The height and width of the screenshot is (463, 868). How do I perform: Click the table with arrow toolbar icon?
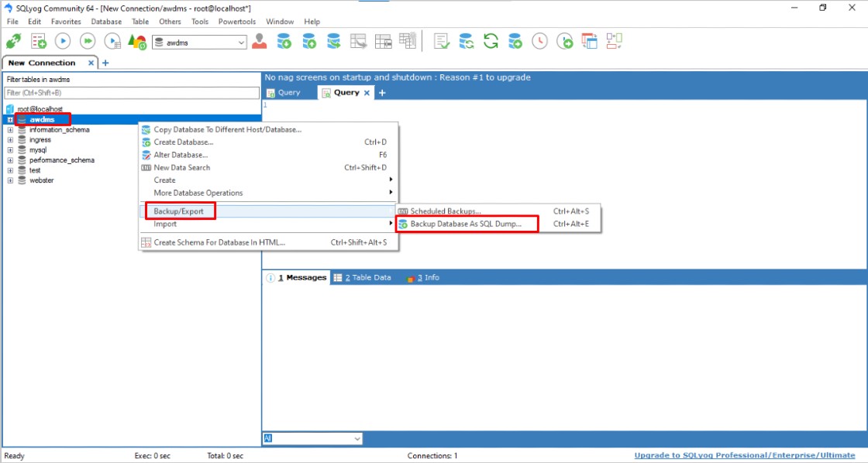point(359,42)
